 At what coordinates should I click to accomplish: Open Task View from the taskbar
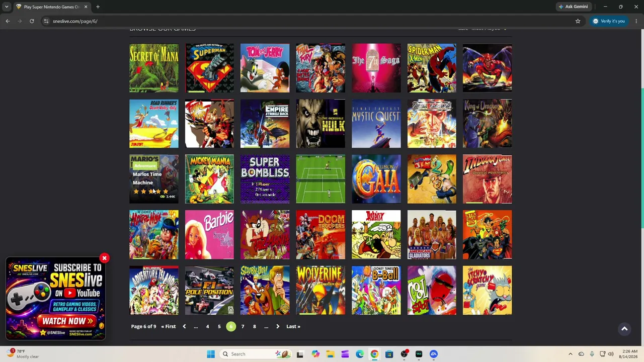300,354
